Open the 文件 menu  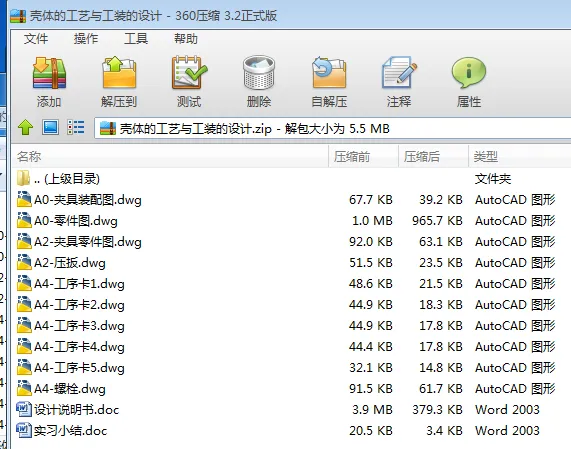click(x=36, y=39)
